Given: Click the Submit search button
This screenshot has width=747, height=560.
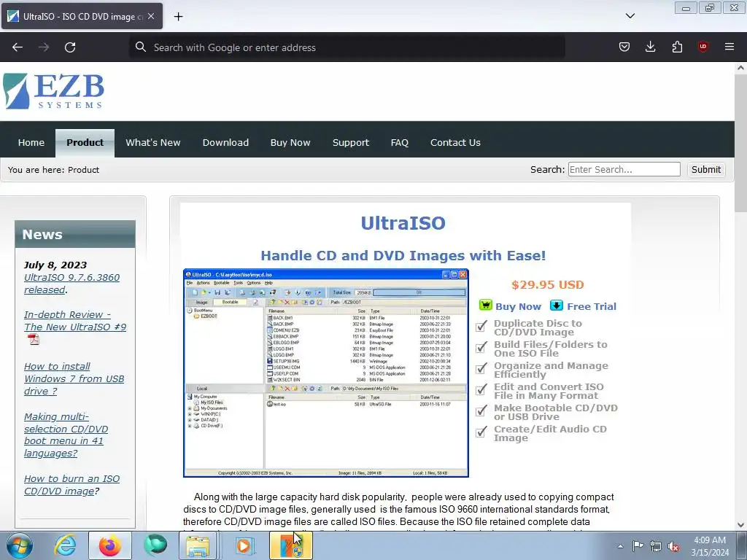Looking at the screenshot, I should [x=705, y=169].
